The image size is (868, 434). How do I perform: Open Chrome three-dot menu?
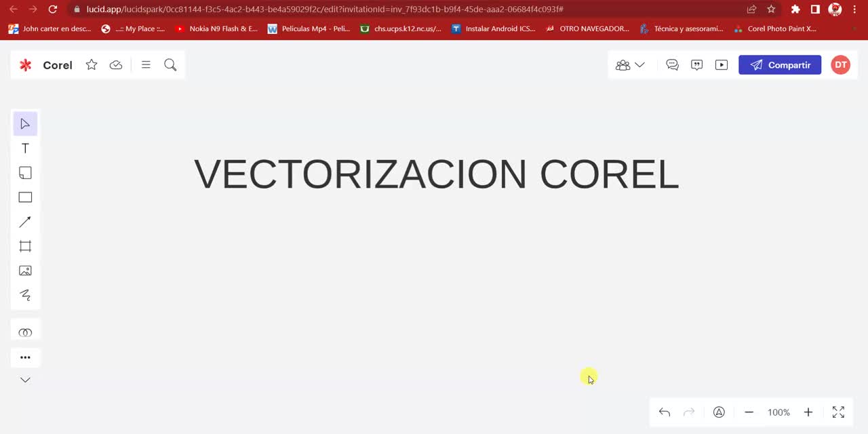[854, 9]
